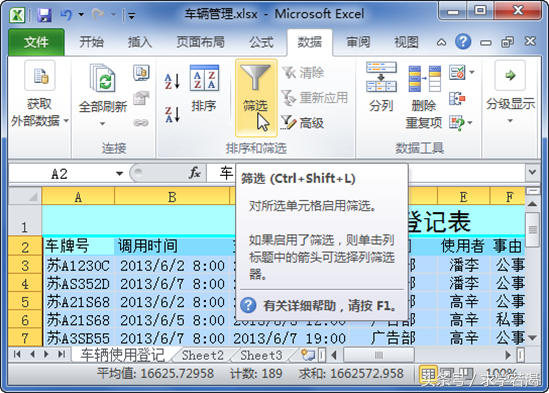549x393 pixels.
Task: Click the vertical scroll down arrow
Action: (533, 338)
